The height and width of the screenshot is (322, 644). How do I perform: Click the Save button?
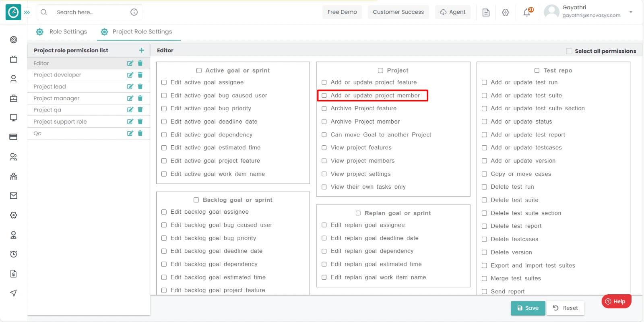pyautogui.click(x=528, y=308)
